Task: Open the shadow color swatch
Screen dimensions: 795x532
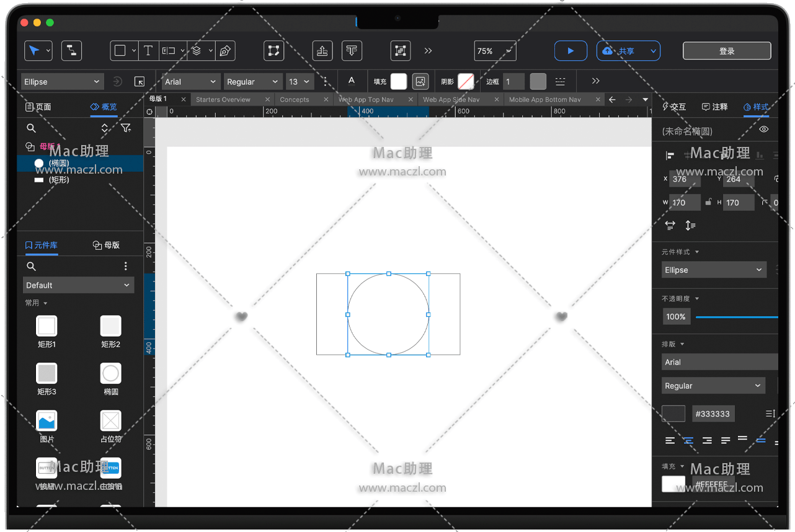Action: coord(466,81)
